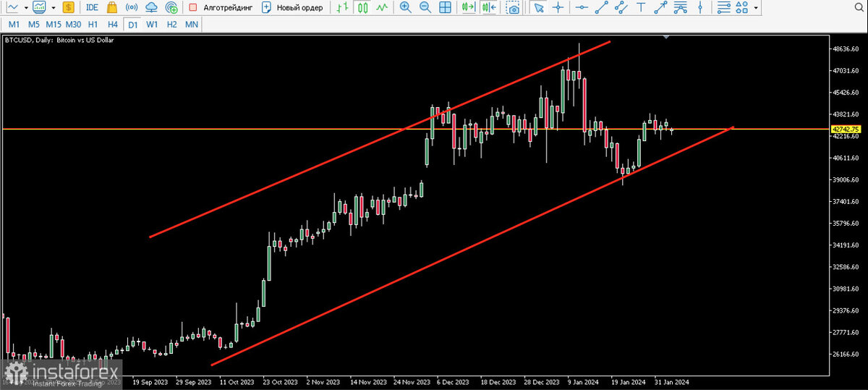The height and width of the screenshot is (390, 868).
Task: Switch chart to line chart type
Action: point(380,7)
